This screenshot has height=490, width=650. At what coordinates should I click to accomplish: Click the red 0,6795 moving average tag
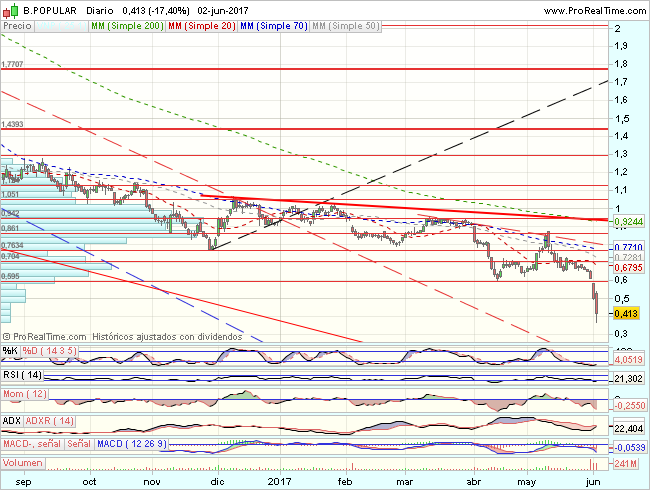[x=627, y=267]
